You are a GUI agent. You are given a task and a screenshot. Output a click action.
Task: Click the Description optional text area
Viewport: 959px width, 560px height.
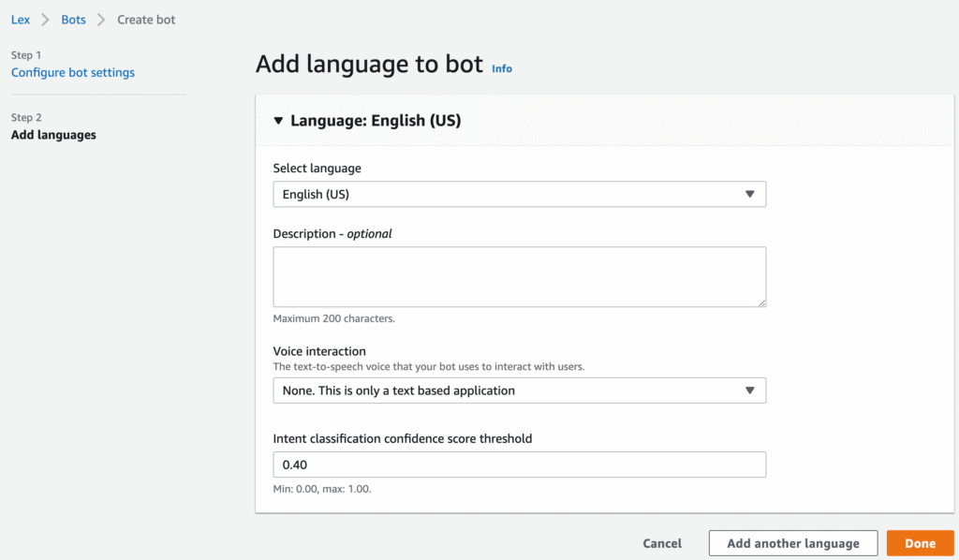tap(519, 277)
